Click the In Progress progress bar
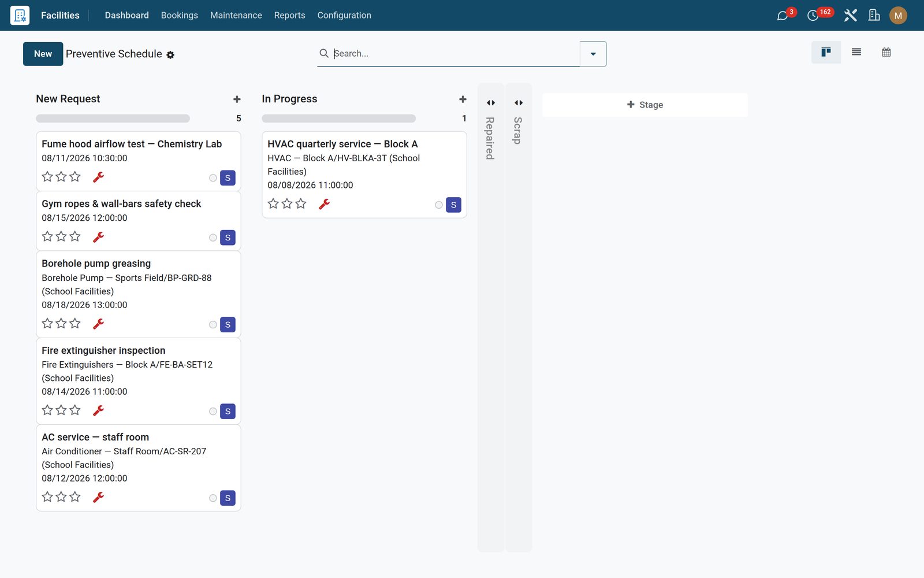The height and width of the screenshot is (578, 924). tap(338, 118)
